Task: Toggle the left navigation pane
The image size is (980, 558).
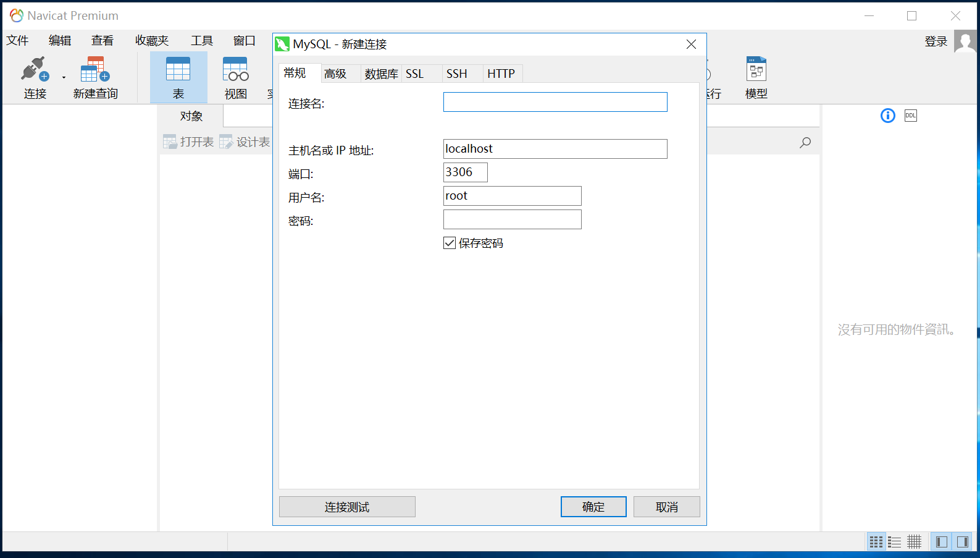Action: coord(941,542)
